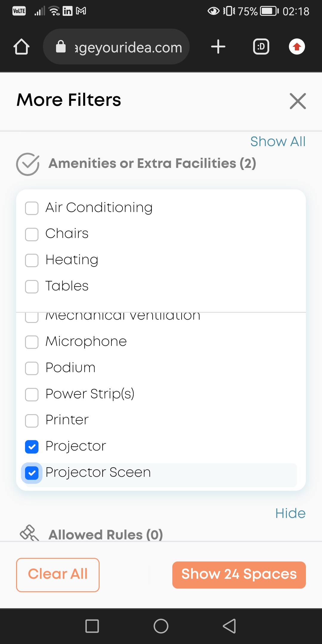Image resolution: width=322 pixels, height=644 pixels.
Task: Tap the red update arrow icon
Action: coord(297,47)
